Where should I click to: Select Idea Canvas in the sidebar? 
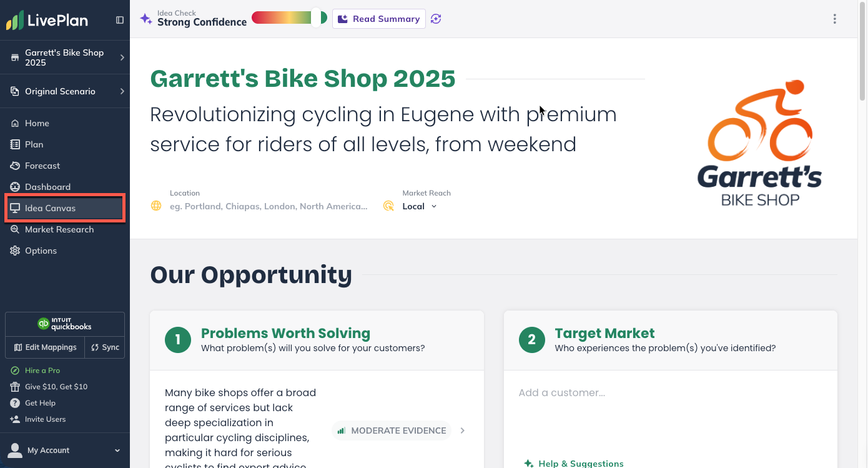[x=50, y=208]
